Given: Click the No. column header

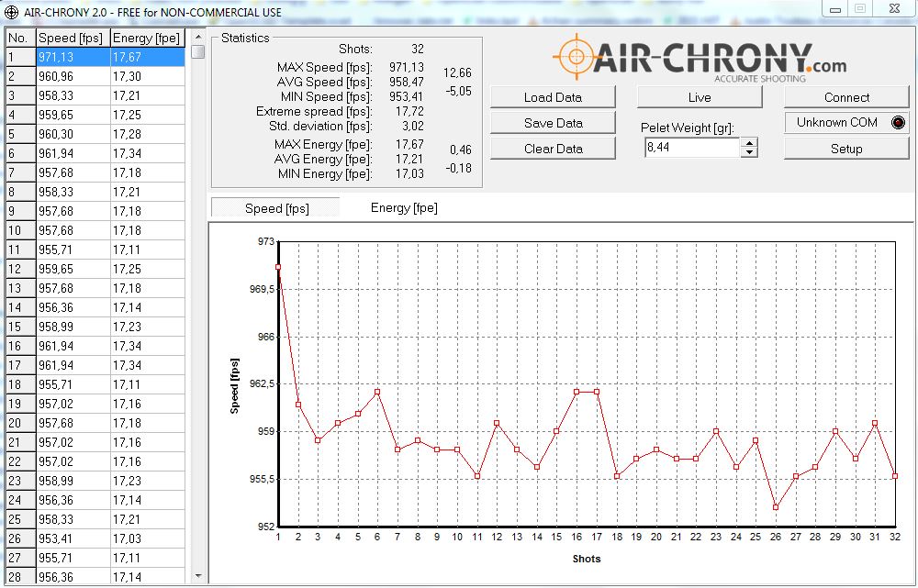Looking at the screenshot, I should tap(21, 38).
